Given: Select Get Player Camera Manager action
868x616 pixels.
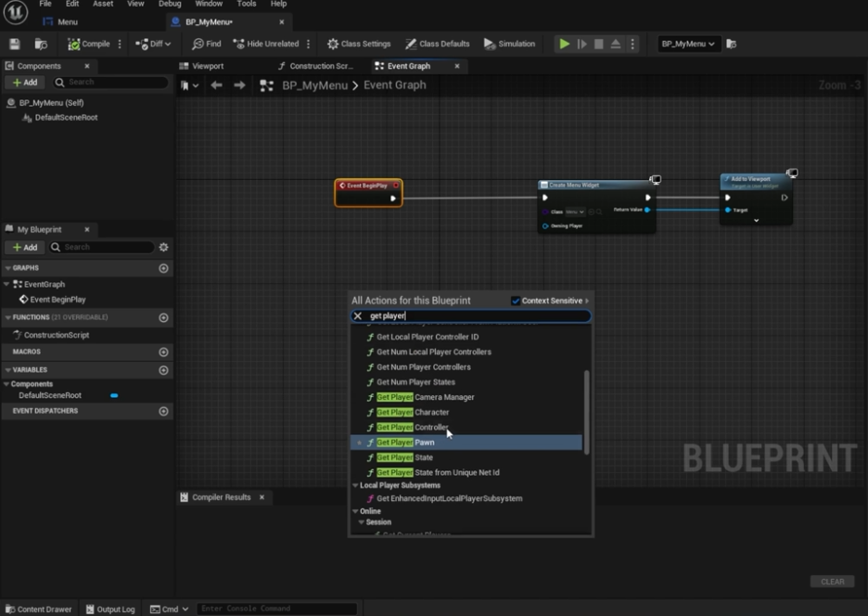Looking at the screenshot, I should (466, 397).
